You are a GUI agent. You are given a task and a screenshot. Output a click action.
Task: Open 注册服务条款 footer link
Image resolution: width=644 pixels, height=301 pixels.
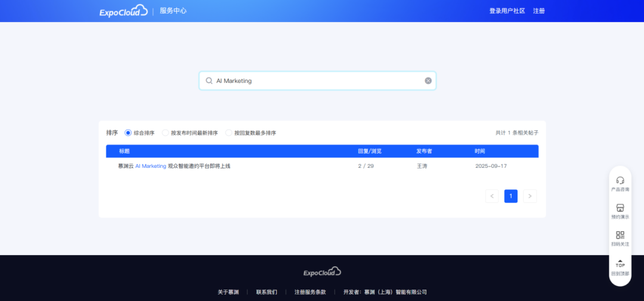tap(310, 292)
